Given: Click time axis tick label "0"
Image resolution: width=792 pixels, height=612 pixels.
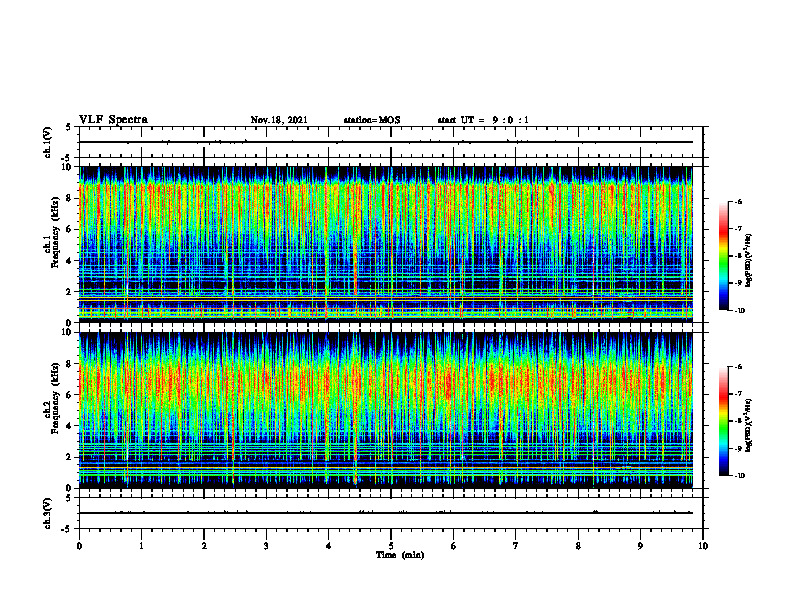Looking at the screenshot, I should 79,546.
